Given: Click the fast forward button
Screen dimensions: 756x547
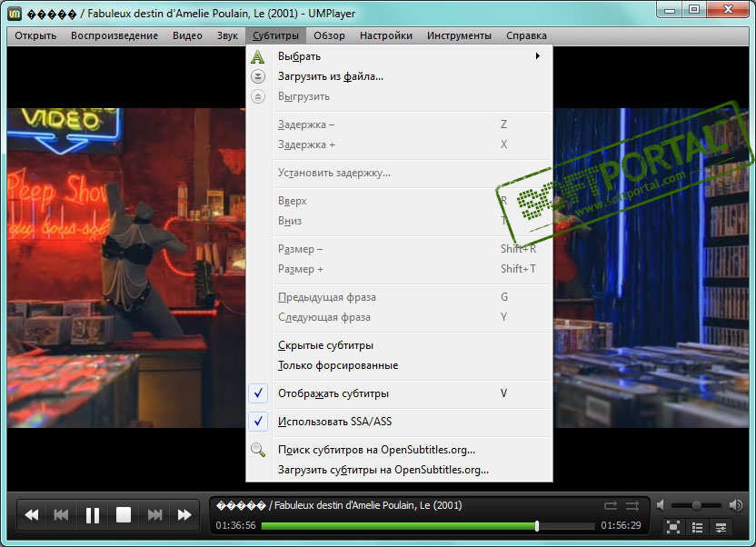Looking at the screenshot, I should point(184,515).
